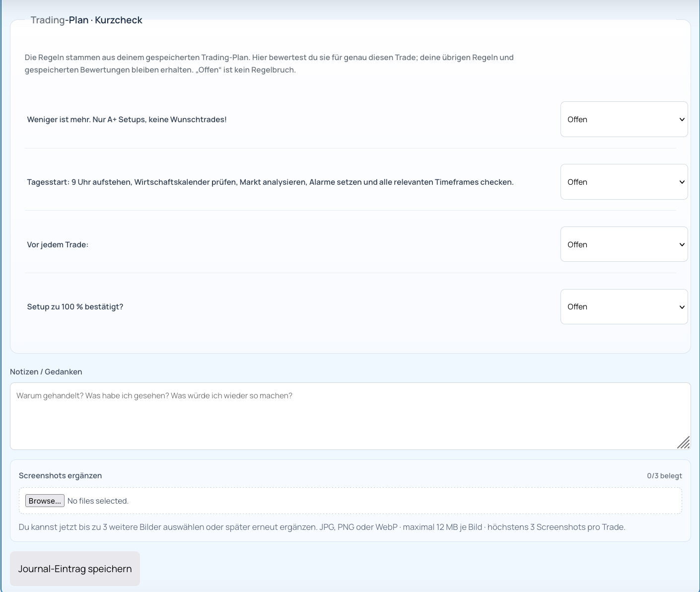700x592 pixels.
Task: Click the 'Vor jedem Trade:' rule text
Action: click(x=58, y=244)
